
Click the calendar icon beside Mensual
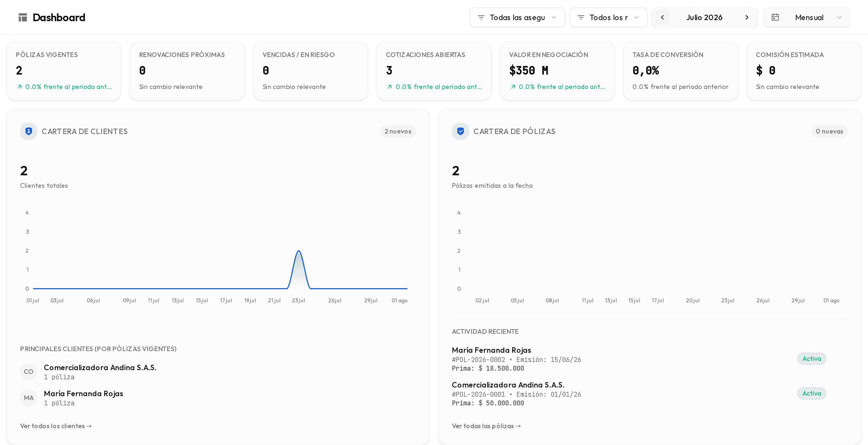pos(775,17)
